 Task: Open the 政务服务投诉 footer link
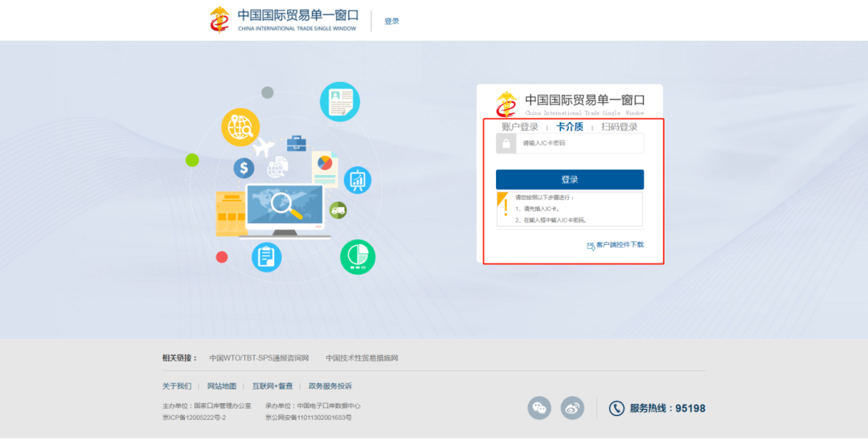[330, 386]
